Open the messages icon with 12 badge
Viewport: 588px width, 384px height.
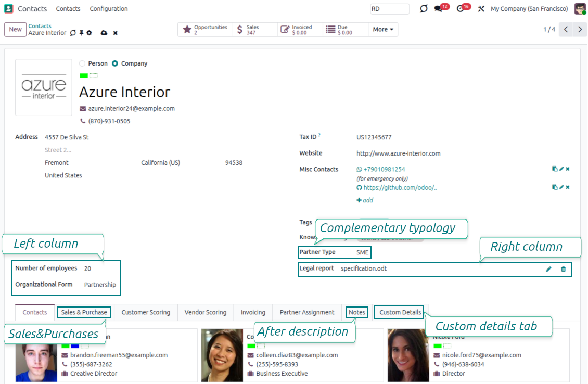pyautogui.click(x=439, y=9)
